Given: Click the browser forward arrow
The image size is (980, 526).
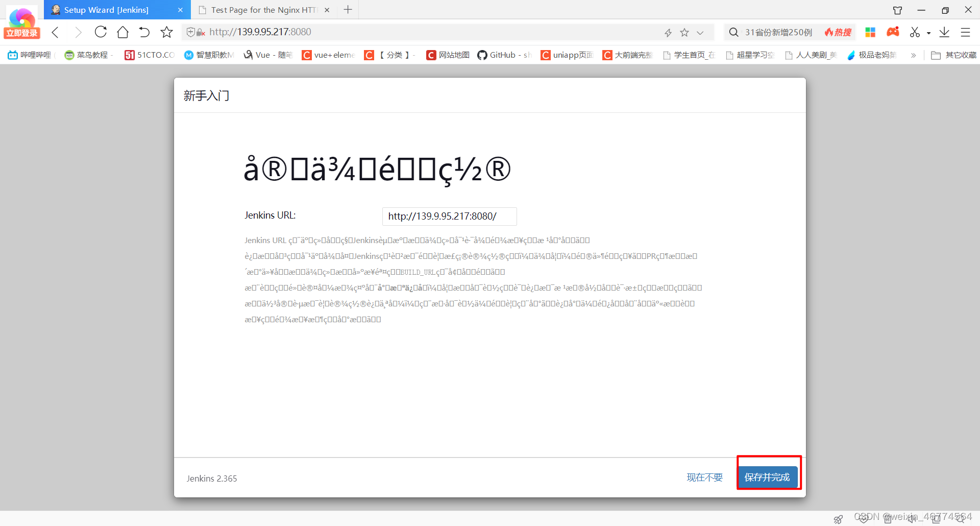Looking at the screenshot, I should [78, 32].
